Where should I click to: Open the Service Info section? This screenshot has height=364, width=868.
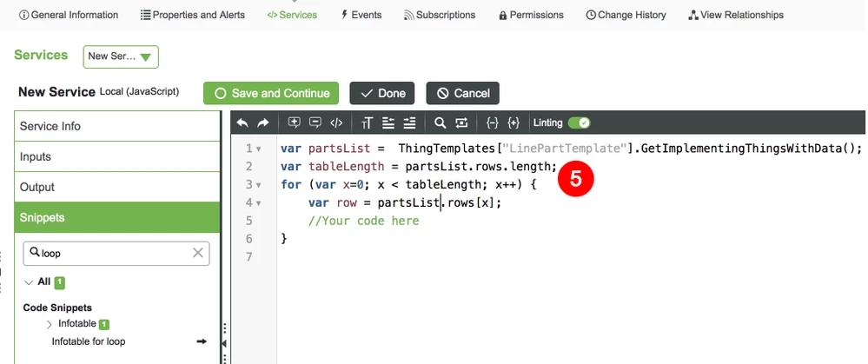[117, 126]
